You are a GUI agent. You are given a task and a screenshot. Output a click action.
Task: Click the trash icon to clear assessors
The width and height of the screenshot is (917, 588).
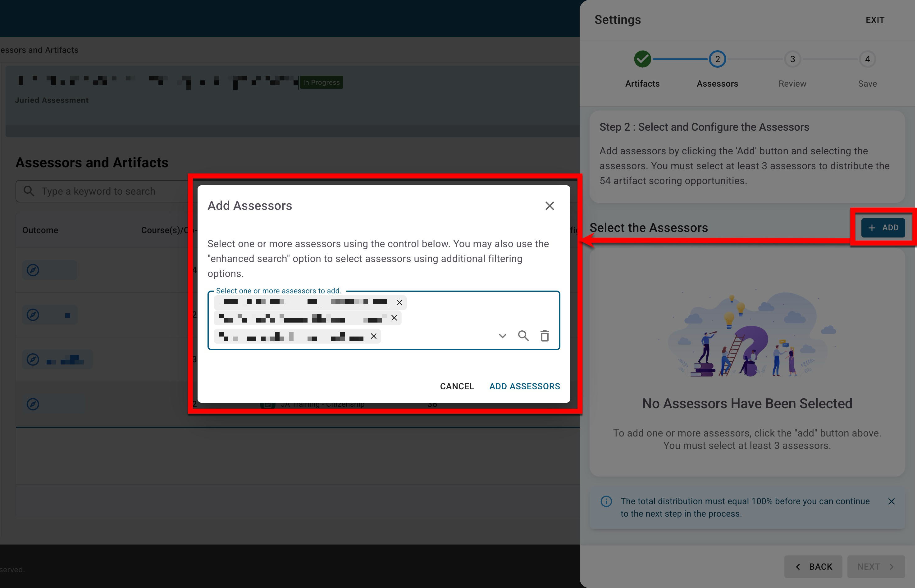[x=545, y=336]
